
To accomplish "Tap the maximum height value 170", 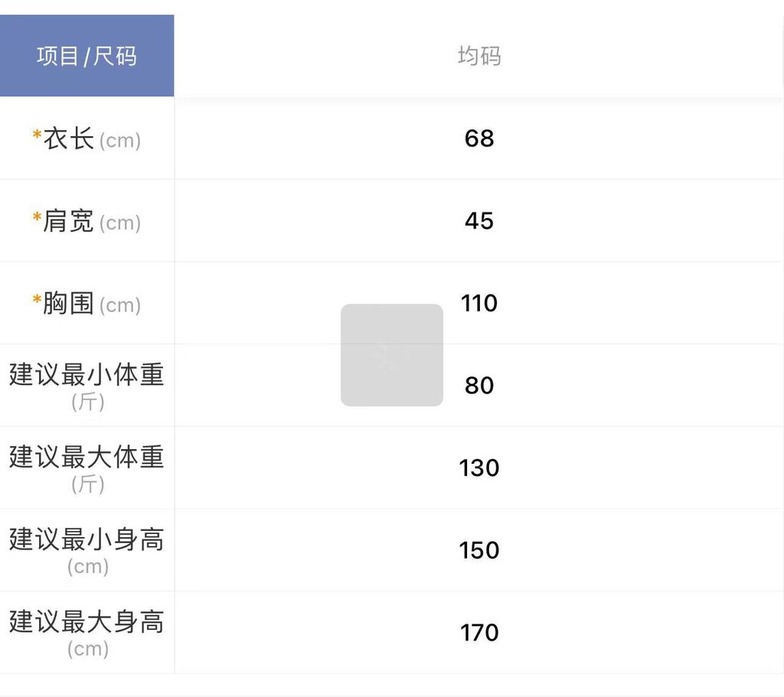I will [479, 633].
